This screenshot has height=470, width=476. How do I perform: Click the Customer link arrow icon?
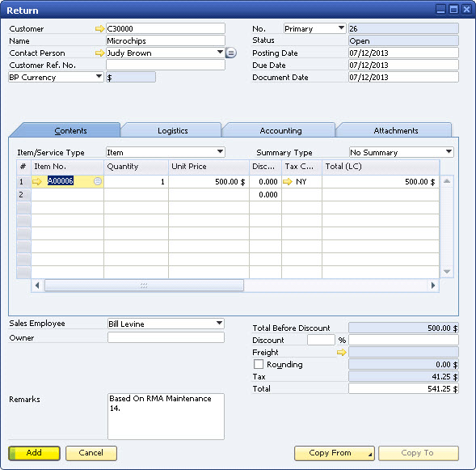(x=99, y=29)
